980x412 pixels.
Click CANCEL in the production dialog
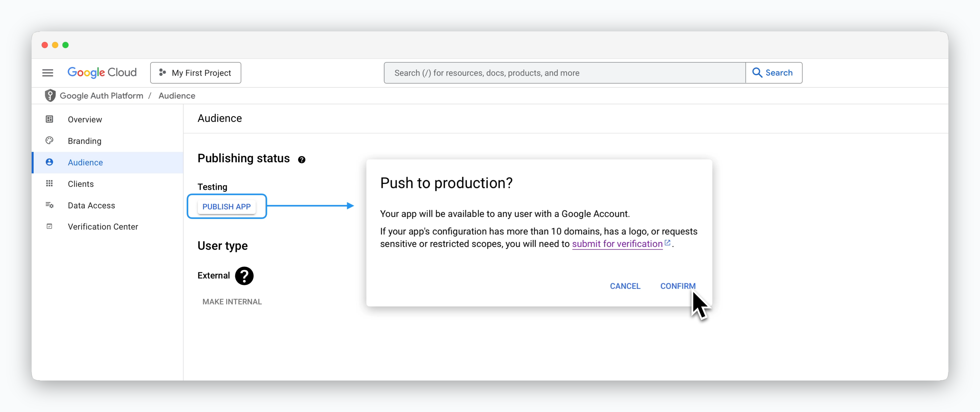(625, 286)
